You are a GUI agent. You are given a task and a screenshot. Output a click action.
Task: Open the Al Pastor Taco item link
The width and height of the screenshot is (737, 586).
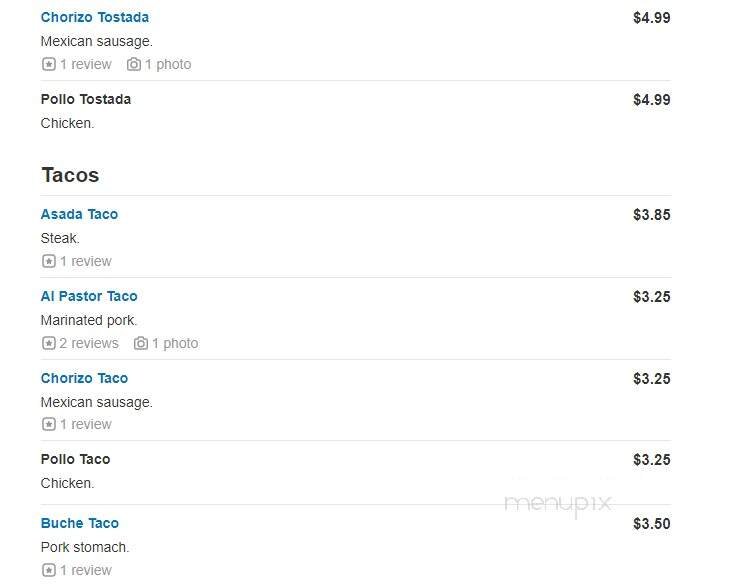pyautogui.click(x=89, y=296)
